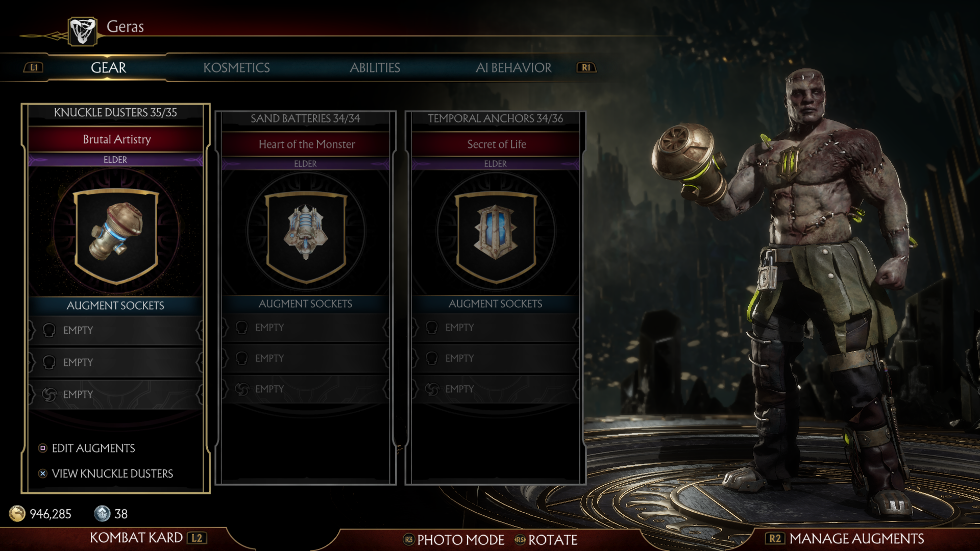This screenshot has height=551, width=980.
Task: Click the R2 Manage Augments icon
Action: point(775,538)
